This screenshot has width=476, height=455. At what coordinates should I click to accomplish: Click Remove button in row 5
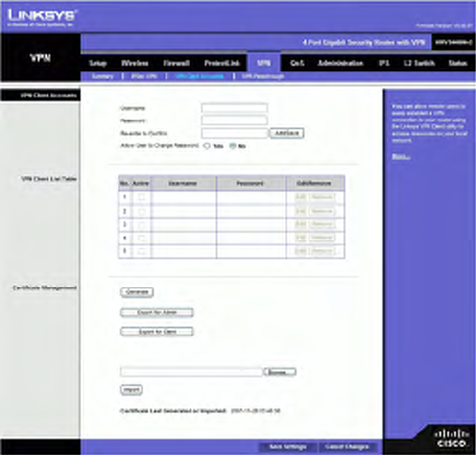pyautogui.click(x=322, y=251)
